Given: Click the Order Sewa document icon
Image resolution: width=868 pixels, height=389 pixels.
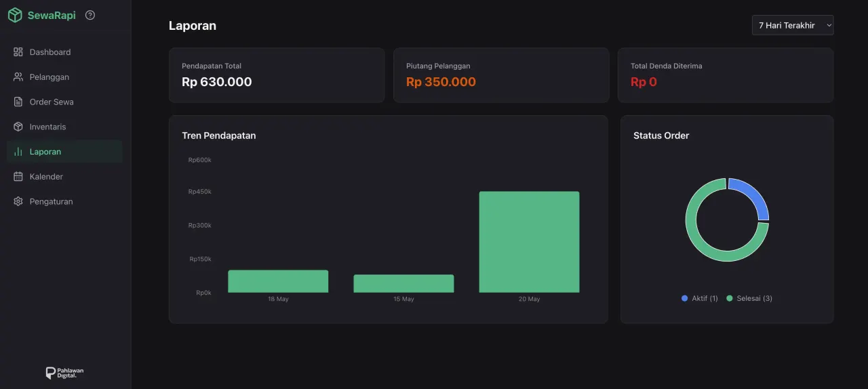Looking at the screenshot, I should [18, 102].
